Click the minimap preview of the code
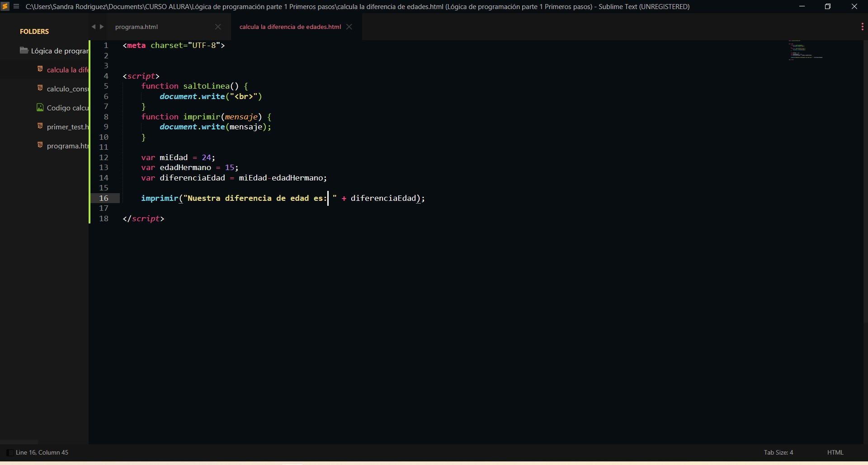This screenshot has width=868, height=465. pos(806,50)
